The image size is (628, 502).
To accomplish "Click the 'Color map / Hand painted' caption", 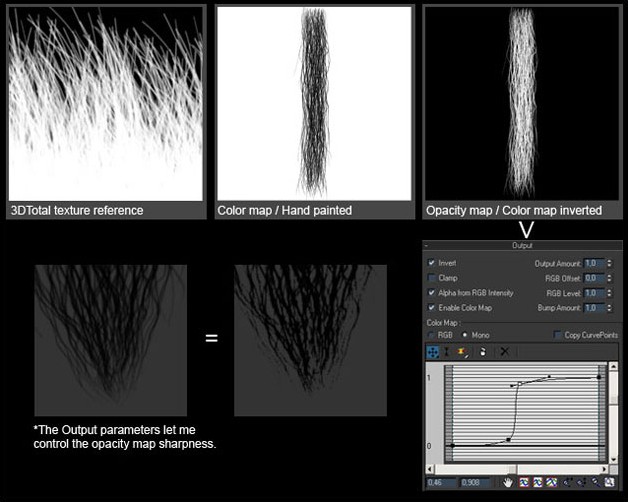I will tap(285, 210).
